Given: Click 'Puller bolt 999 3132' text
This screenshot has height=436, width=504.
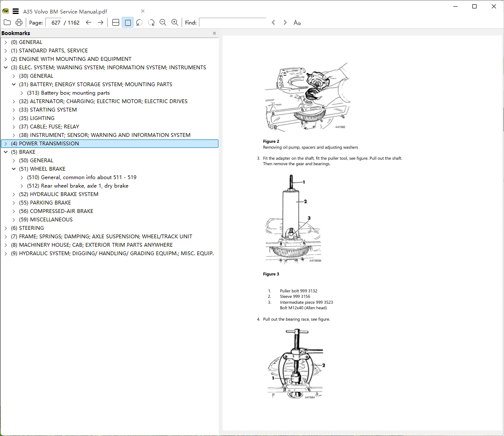Looking at the screenshot, I should click(298, 291).
